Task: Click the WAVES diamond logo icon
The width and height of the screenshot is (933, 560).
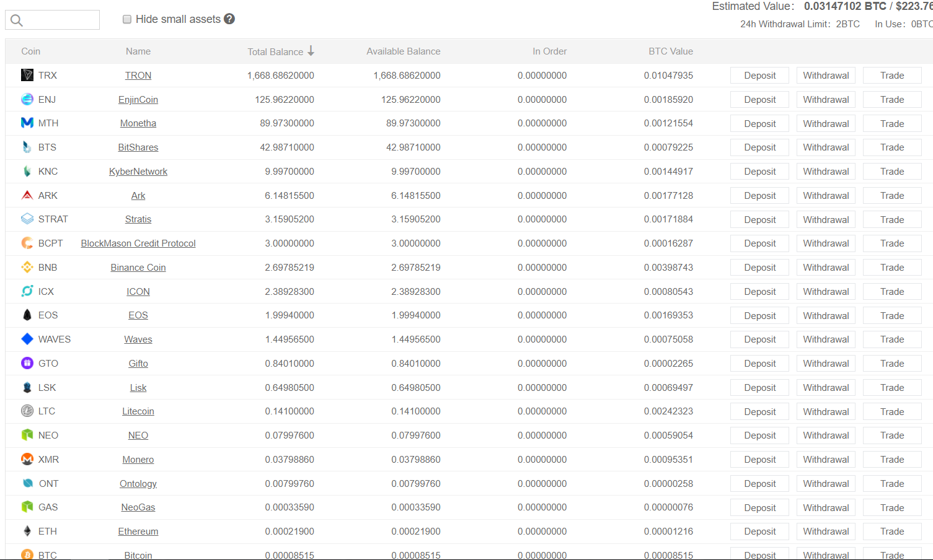Action: 27,339
